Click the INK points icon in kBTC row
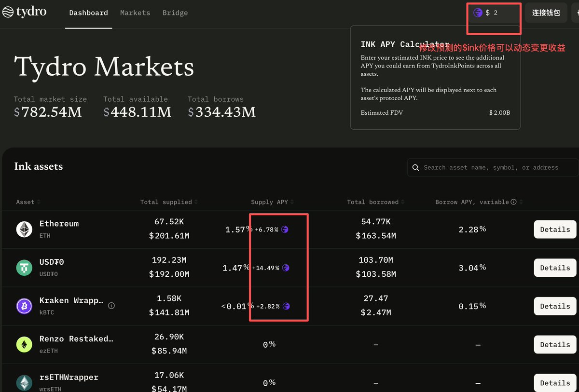This screenshot has height=392, width=579. (286, 306)
